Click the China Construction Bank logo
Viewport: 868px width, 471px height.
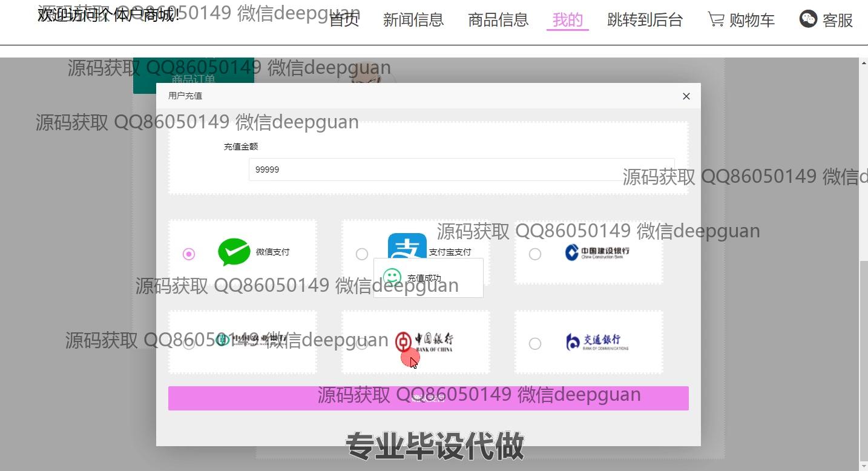click(597, 252)
